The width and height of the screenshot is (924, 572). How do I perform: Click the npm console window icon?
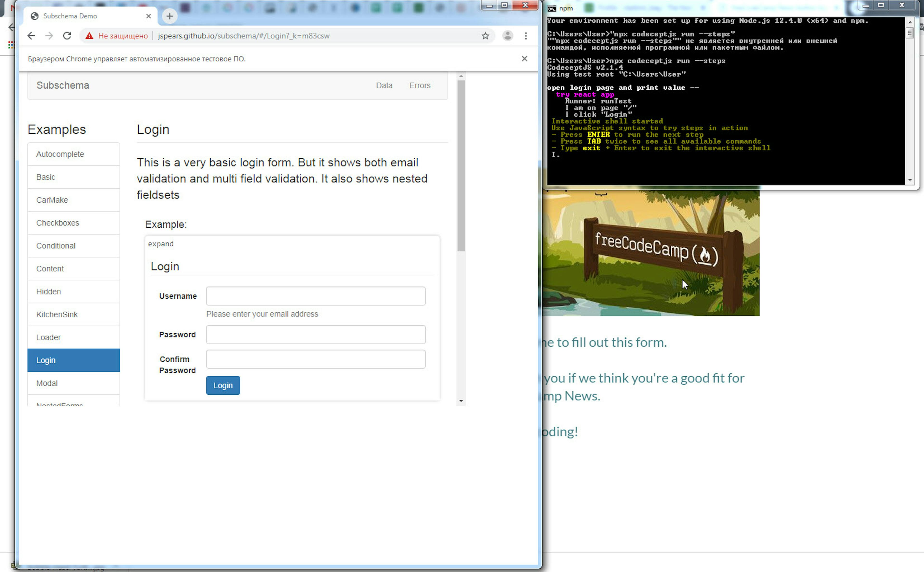point(552,8)
